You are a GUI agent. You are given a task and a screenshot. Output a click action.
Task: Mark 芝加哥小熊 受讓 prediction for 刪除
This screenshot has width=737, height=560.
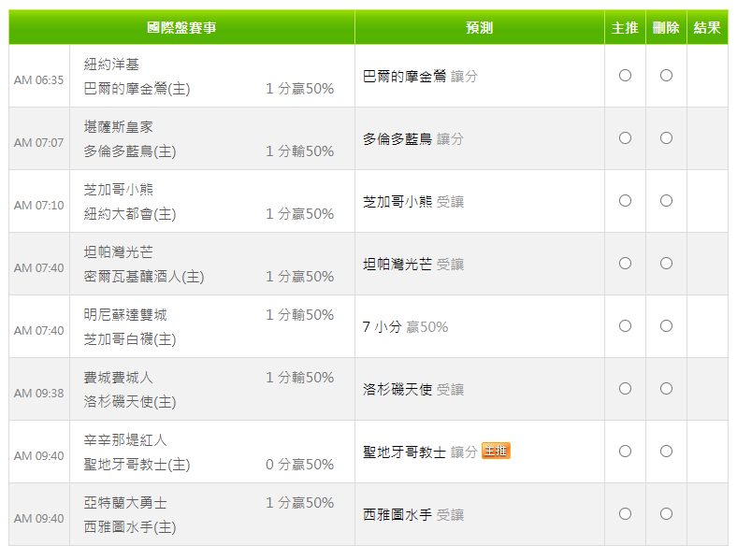(x=666, y=201)
